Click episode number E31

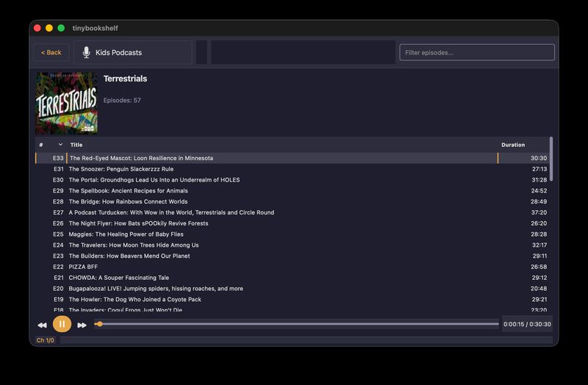point(59,169)
